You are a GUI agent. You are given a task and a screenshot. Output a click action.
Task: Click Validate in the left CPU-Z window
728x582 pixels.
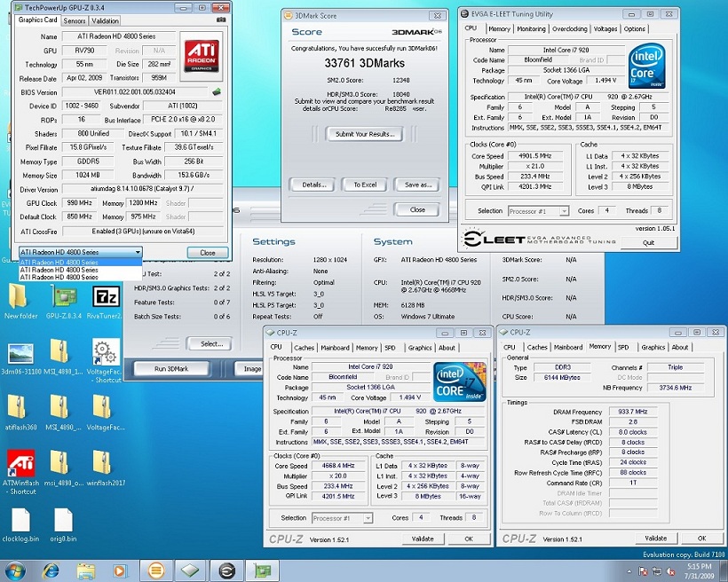[x=423, y=539]
